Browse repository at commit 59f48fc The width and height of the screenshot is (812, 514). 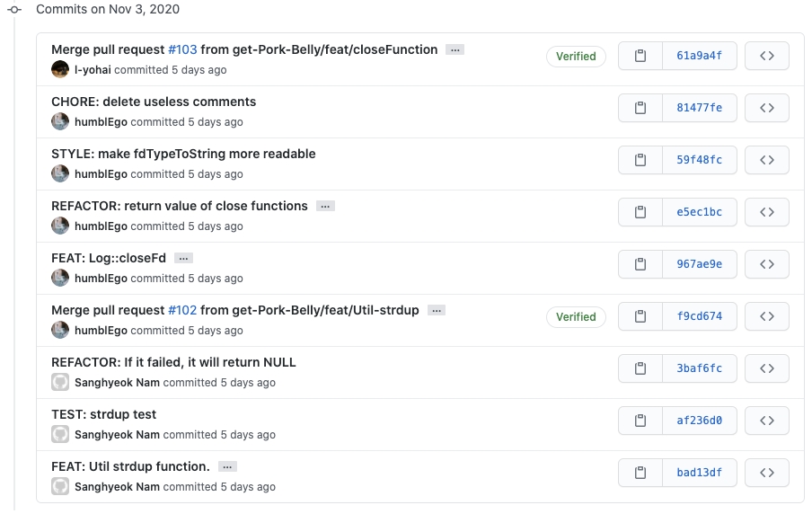766,160
